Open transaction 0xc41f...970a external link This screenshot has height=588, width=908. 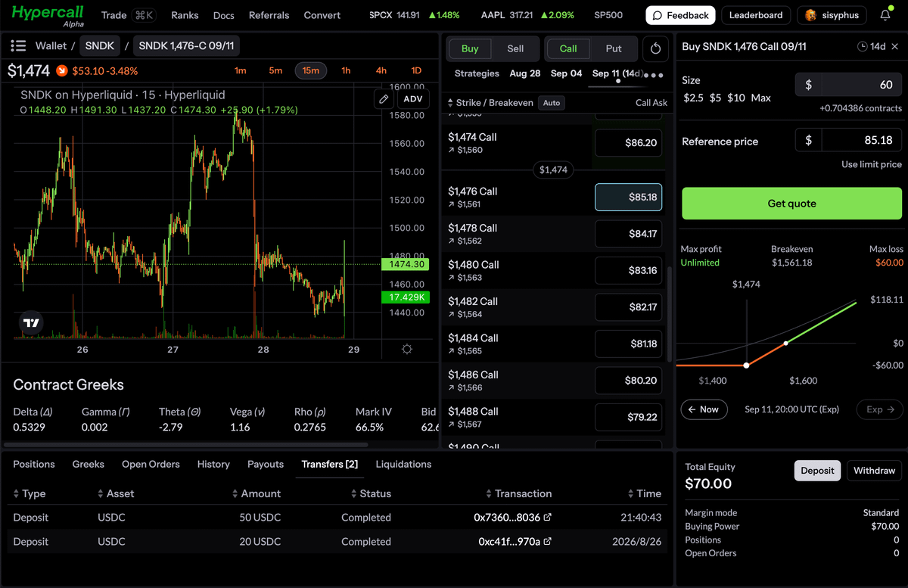click(548, 542)
